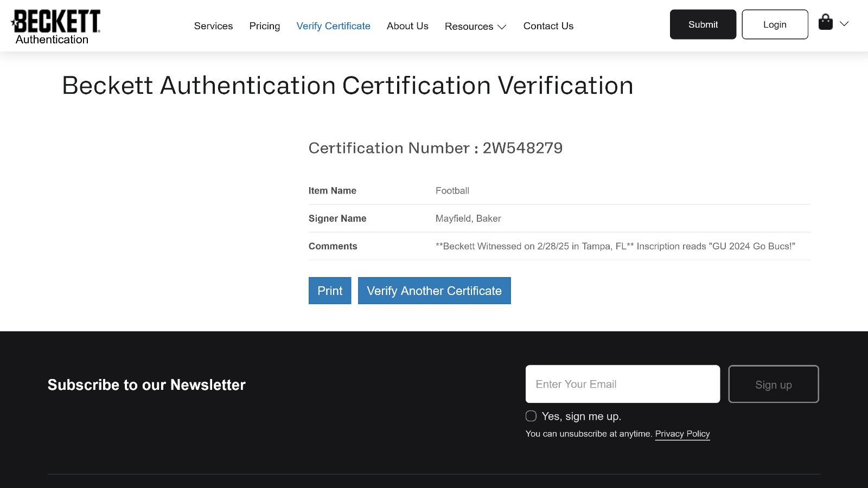Image resolution: width=868 pixels, height=488 pixels.
Task: Select the Verify Certificate nav link
Action: [x=333, y=26]
